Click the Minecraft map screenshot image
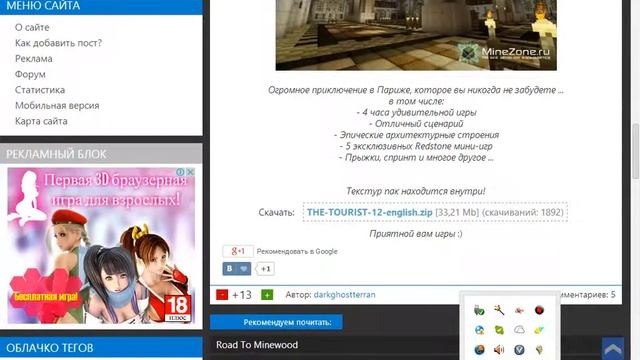The width and height of the screenshot is (640, 360). click(x=416, y=35)
